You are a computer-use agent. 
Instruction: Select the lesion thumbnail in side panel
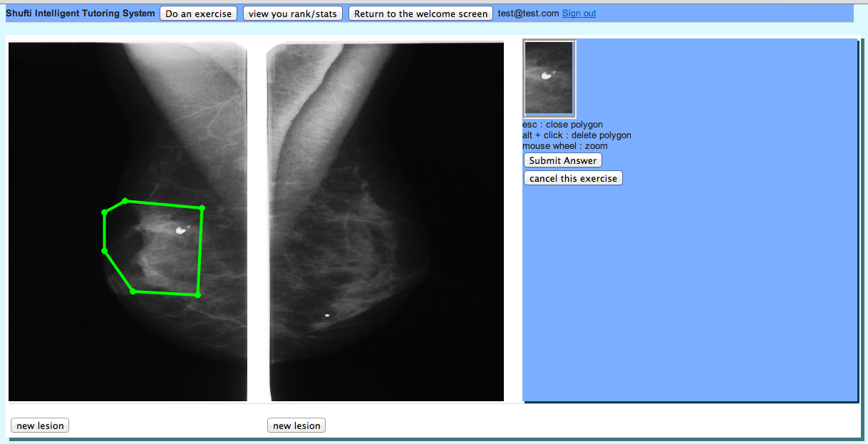click(x=549, y=78)
